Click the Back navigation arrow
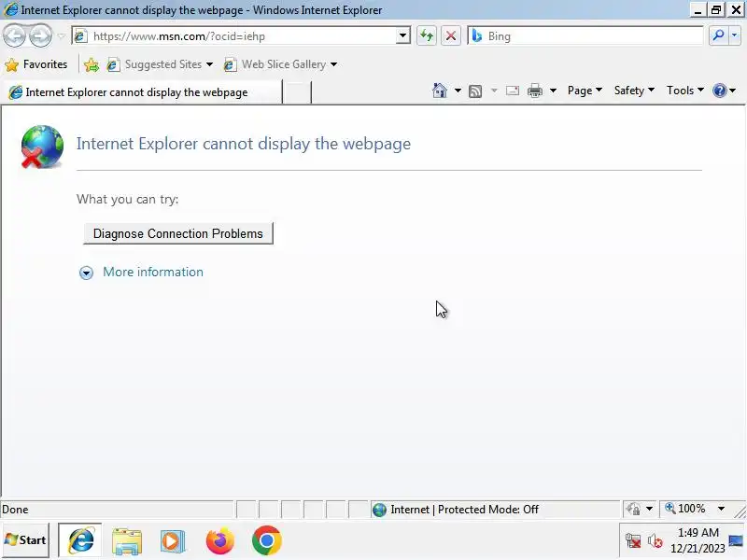The image size is (747, 560). (x=15, y=35)
